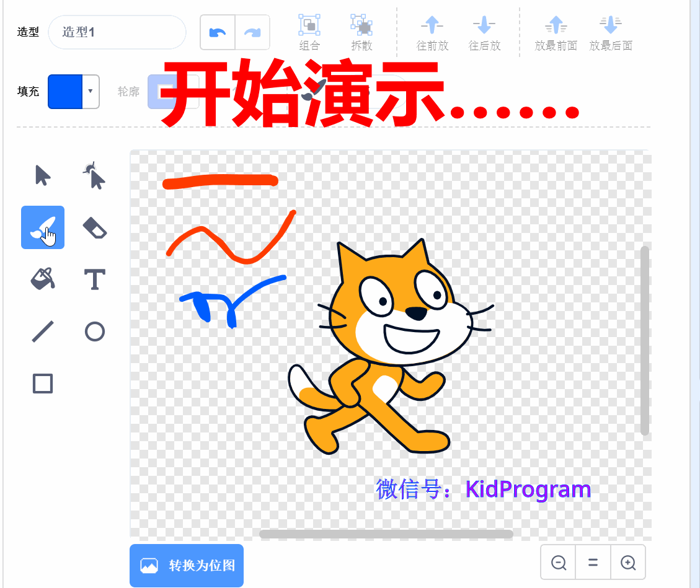The height and width of the screenshot is (588, 700).
Task: Click 放最后面 send to back
Action: (611, 33)
